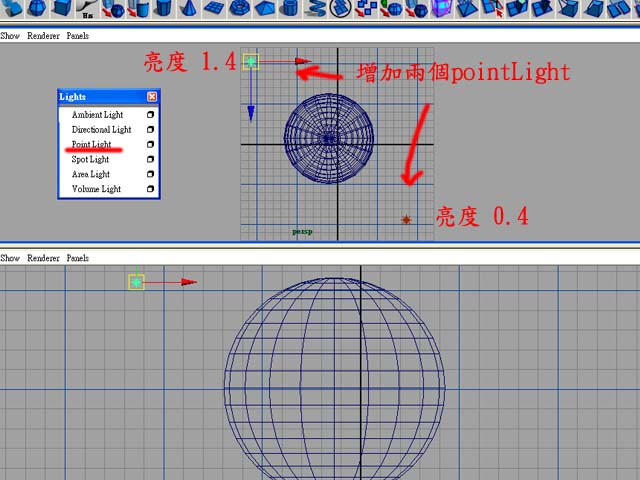Click the sphere icon with green marker
The height and width of the screenshot is (480, 640).
(x=391, y=8)
